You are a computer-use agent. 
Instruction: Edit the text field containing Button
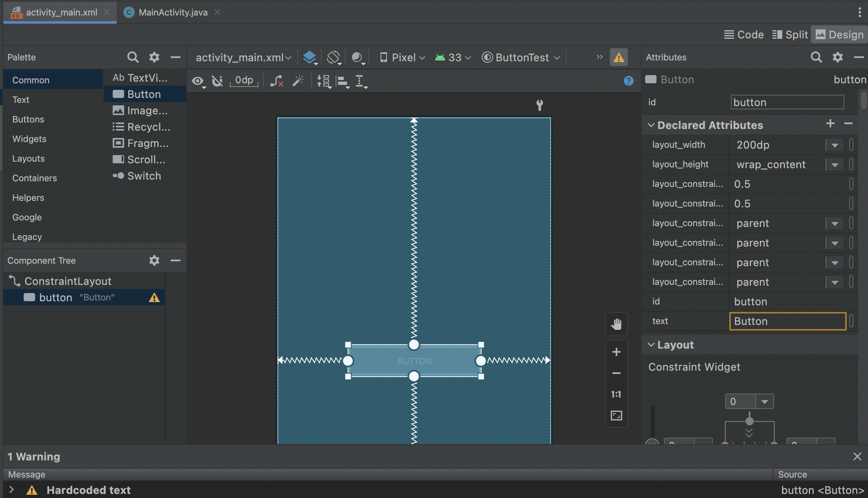click(x=787, y=321)
